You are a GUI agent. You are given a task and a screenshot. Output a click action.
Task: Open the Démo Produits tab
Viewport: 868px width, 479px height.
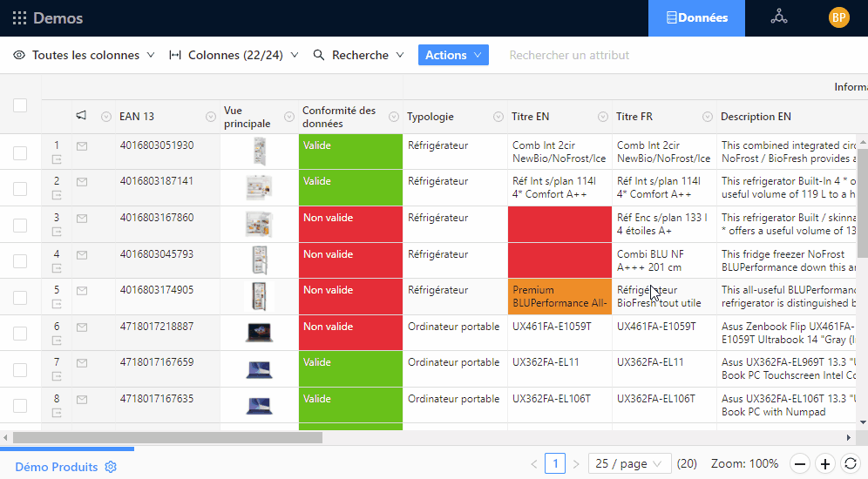tap(57, 467)
